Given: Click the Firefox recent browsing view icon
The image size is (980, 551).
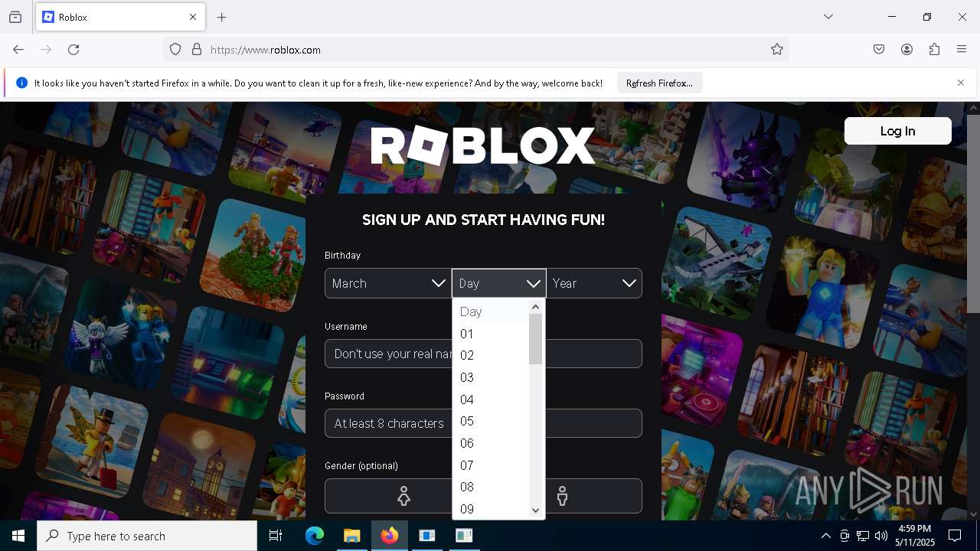Looking at the screenshot, I should point(15,17).
